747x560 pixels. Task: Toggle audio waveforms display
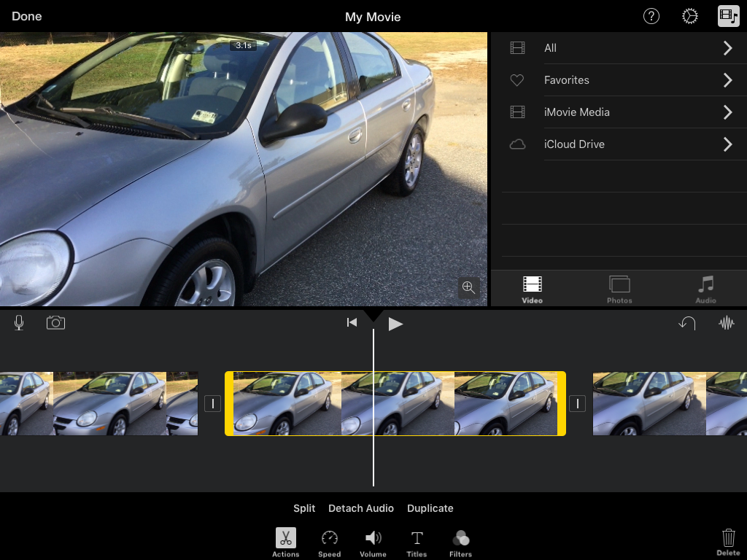click(x=727, y=323)
